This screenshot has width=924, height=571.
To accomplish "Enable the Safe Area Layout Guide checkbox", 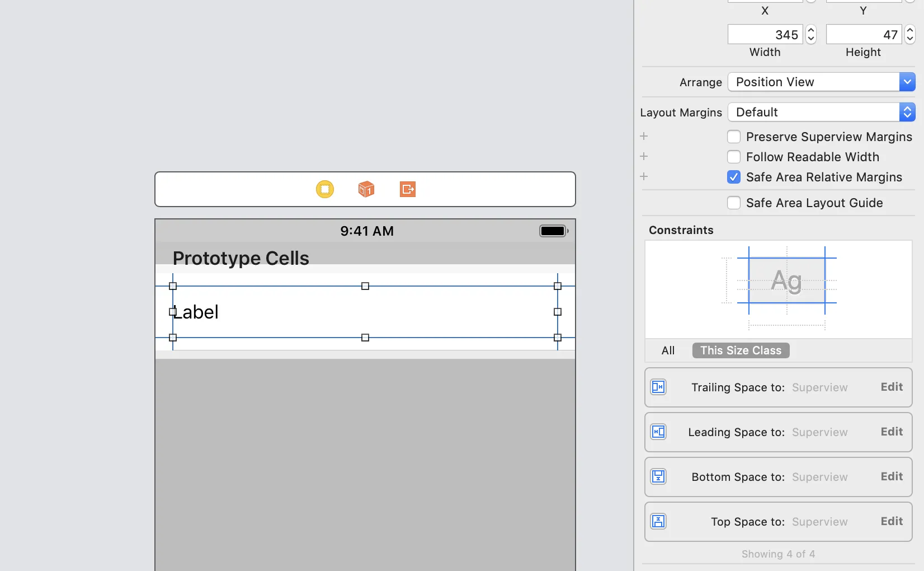I will pos(734,203).
